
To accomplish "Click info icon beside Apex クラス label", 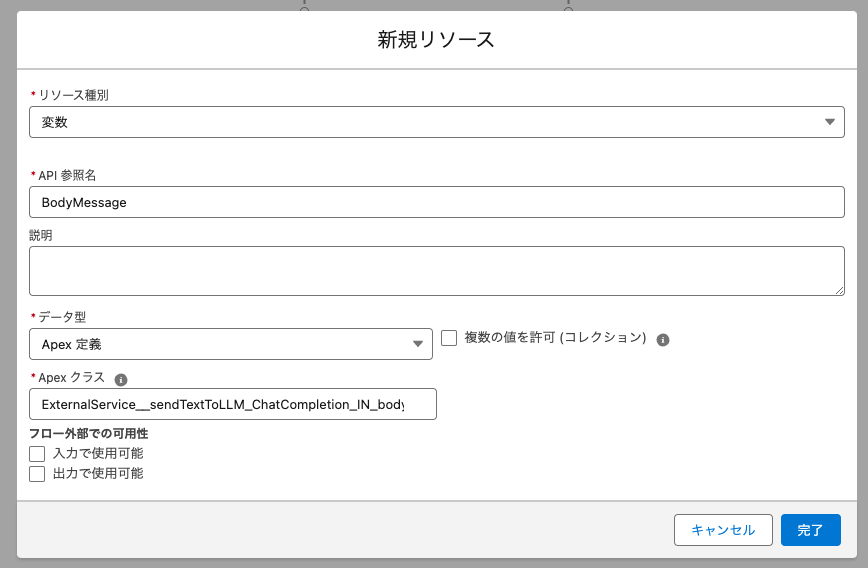I will point(121,380).
